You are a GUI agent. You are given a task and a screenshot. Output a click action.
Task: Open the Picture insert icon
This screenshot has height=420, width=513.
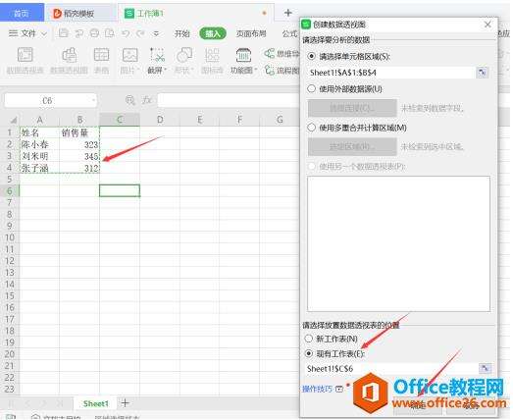pyautogui.click(x=129, y=55)
